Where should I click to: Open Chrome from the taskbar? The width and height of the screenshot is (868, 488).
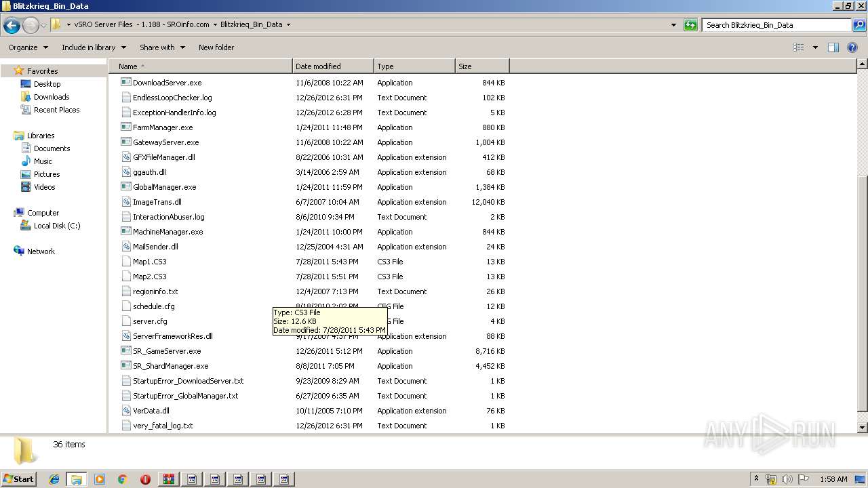coord(122,479)
